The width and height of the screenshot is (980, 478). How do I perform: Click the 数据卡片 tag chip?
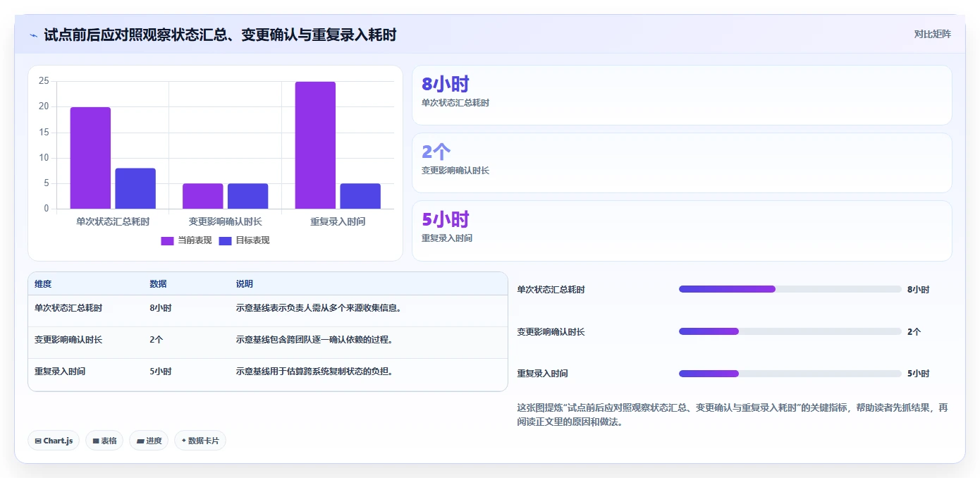[200, 441]
